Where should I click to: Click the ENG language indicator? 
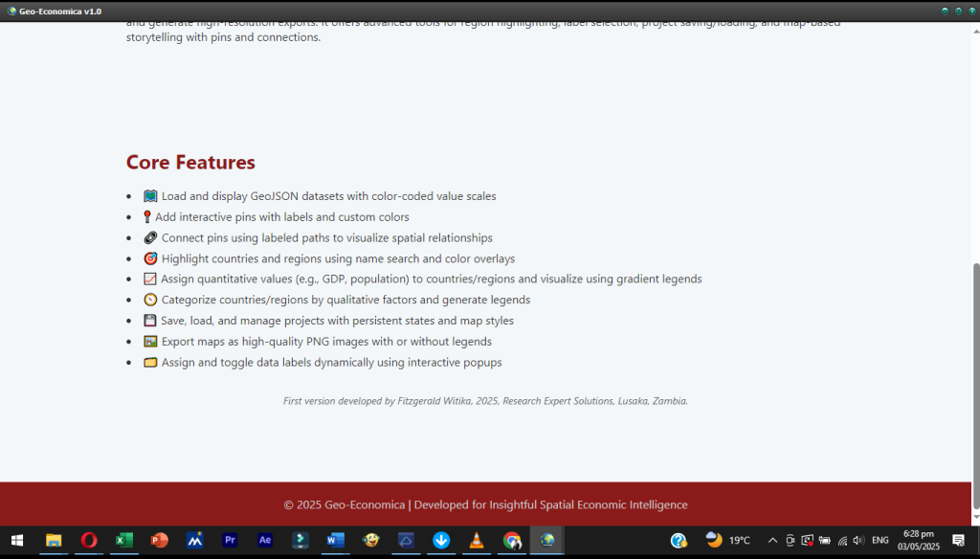tap(880, 541)
